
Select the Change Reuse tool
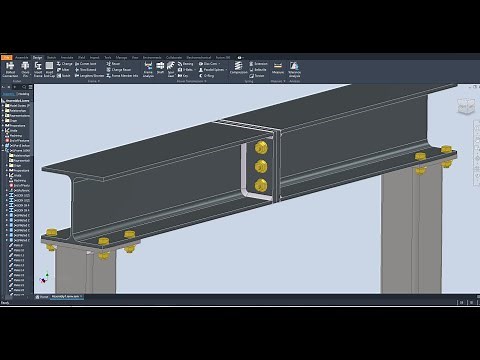click(x=119, y=70)
